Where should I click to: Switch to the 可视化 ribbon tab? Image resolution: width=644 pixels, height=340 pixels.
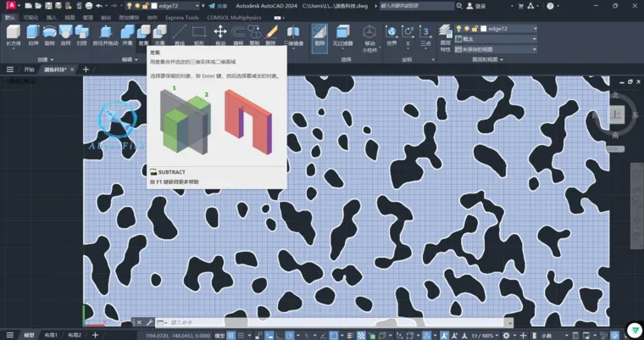31,18
